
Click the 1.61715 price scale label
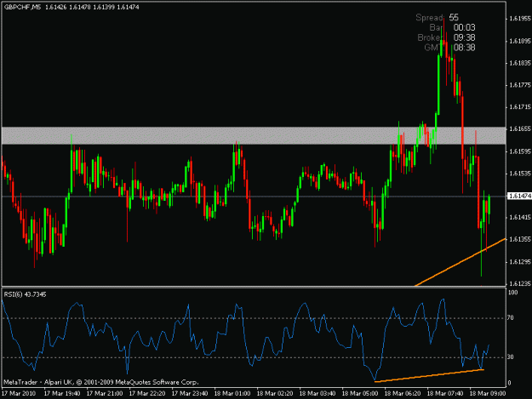[x=519, y=107]
